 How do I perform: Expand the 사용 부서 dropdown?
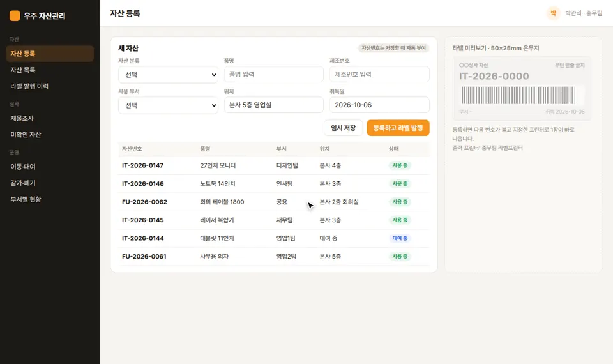[x=168, y=105]
